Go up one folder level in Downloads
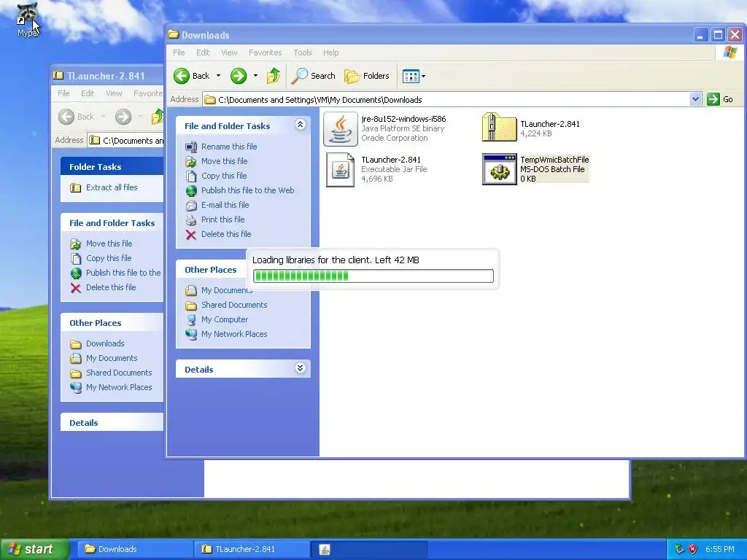747x560 pixels. coord(274,76)
